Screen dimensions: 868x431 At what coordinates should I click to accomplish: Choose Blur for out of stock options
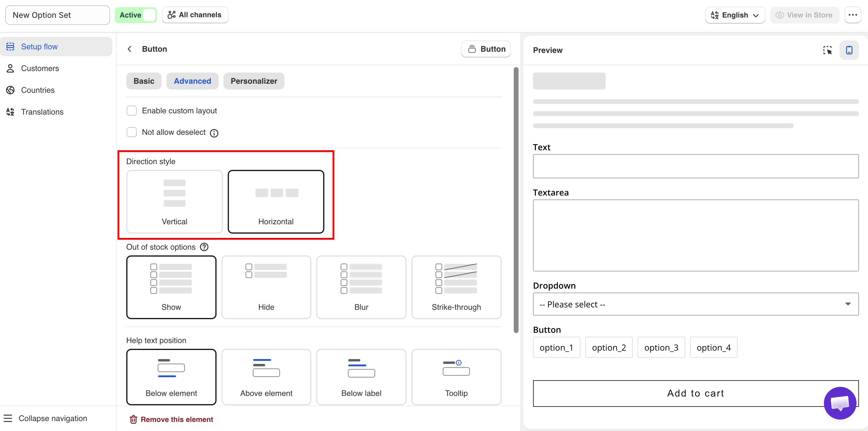point(361,287)
